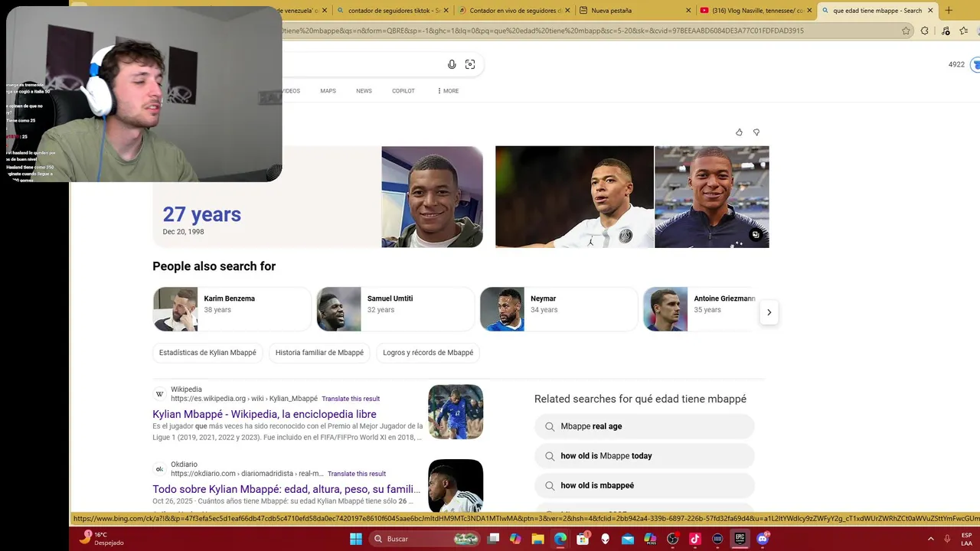The height and width of the screenshot is (551, 980).
Task: Open the ESP LAA language indicator
Action: [966, 539]
